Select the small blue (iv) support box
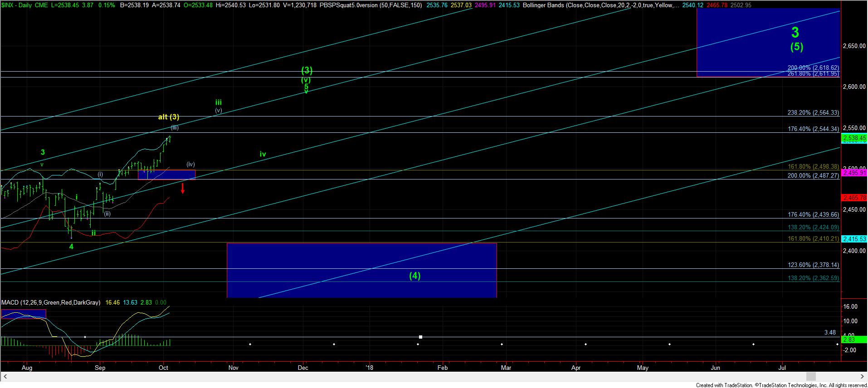This screenshot has width=868, height=388. pyautogui.click(x=166, y=175)
